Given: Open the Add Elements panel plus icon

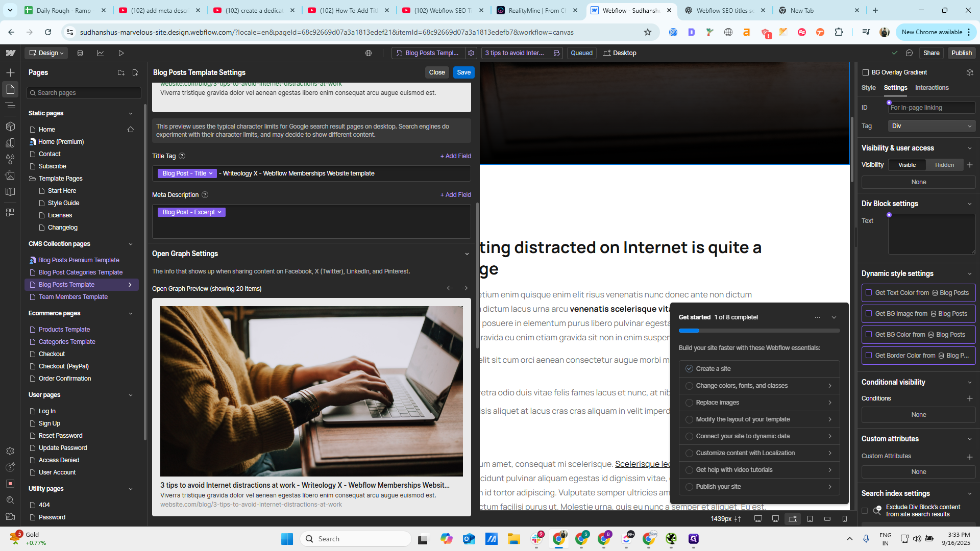Looking at the screenshot, I should 10,72.
